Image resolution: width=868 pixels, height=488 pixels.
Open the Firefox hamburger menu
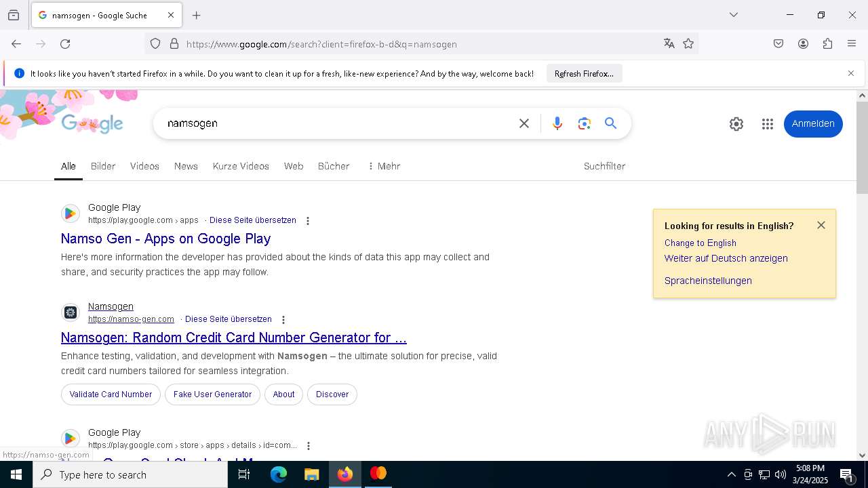pyautogui.click(x=852, y=44)
